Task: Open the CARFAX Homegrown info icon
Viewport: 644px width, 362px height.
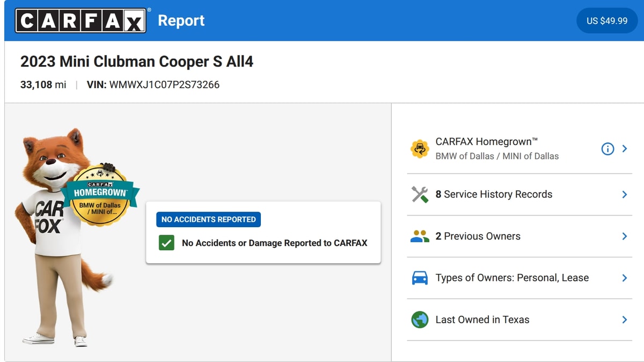Action: click(608, 149)
